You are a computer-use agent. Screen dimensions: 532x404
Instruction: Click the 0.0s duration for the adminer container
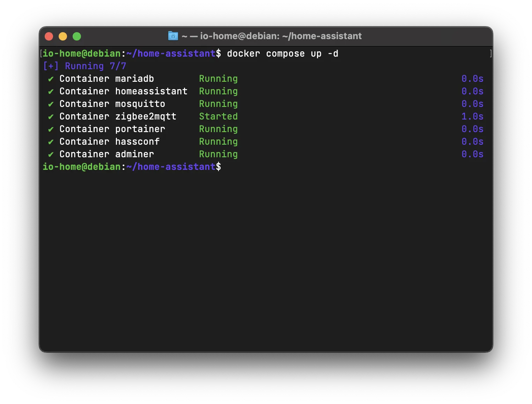(472, 154)
